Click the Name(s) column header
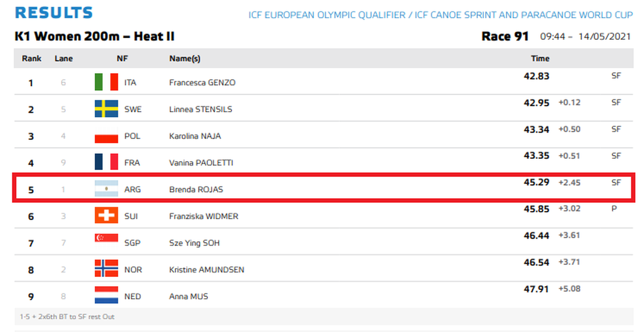This screenshot has height=332, width=644. tap(185, 58)
